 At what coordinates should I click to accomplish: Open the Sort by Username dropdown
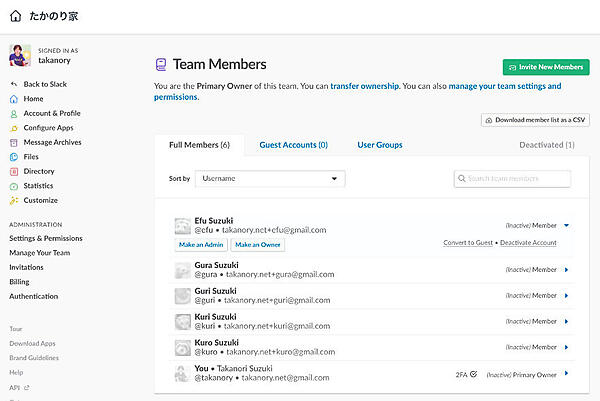pos(270,179)
